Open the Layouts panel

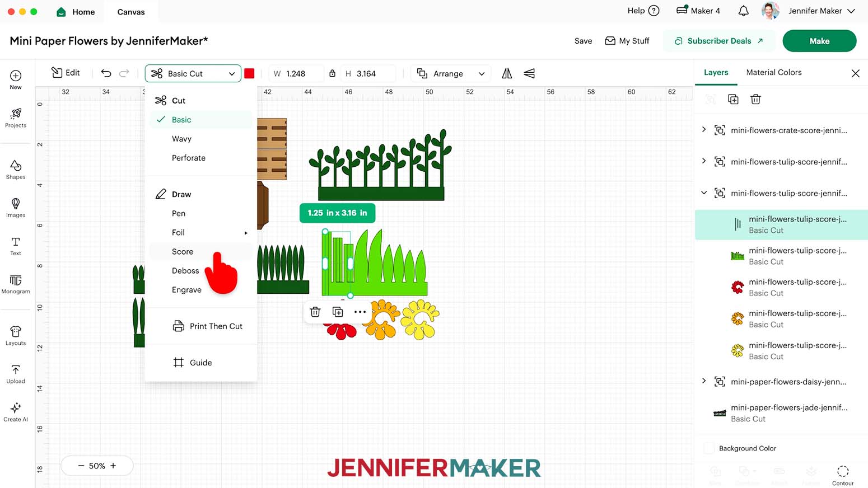(16, 336)
